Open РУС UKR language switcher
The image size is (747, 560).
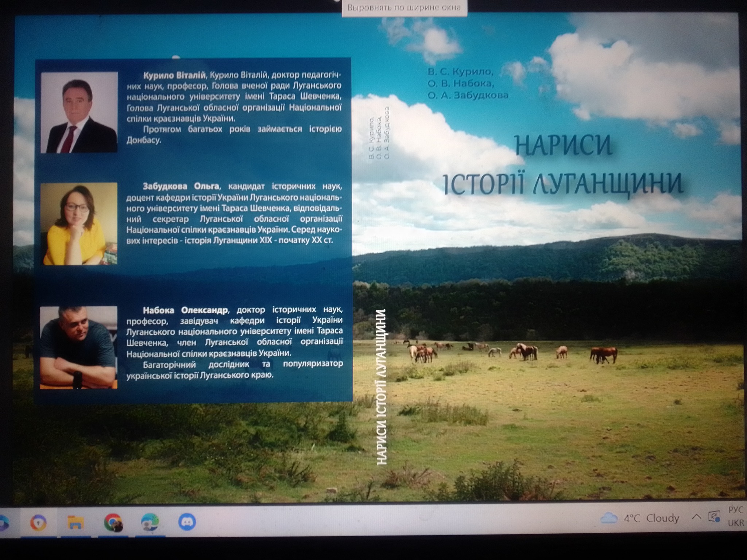click(x=736, y=516)
